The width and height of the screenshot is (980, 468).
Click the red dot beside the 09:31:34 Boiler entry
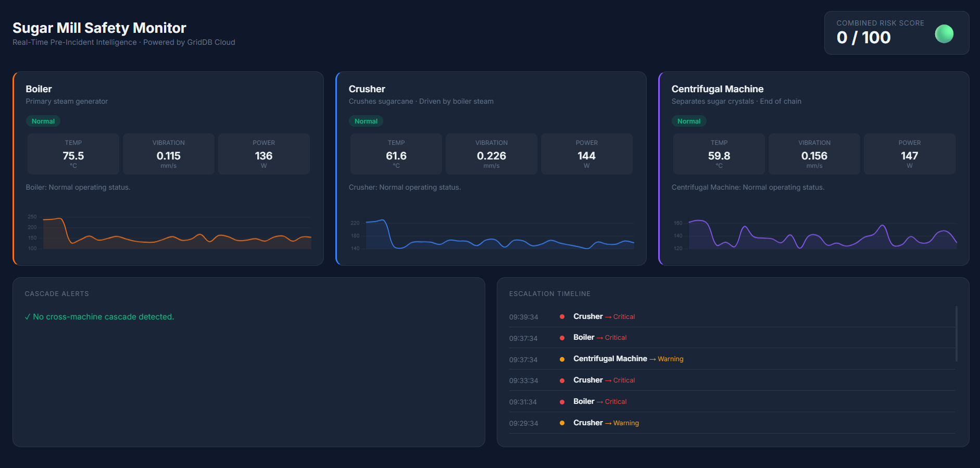tap(562, 402)
